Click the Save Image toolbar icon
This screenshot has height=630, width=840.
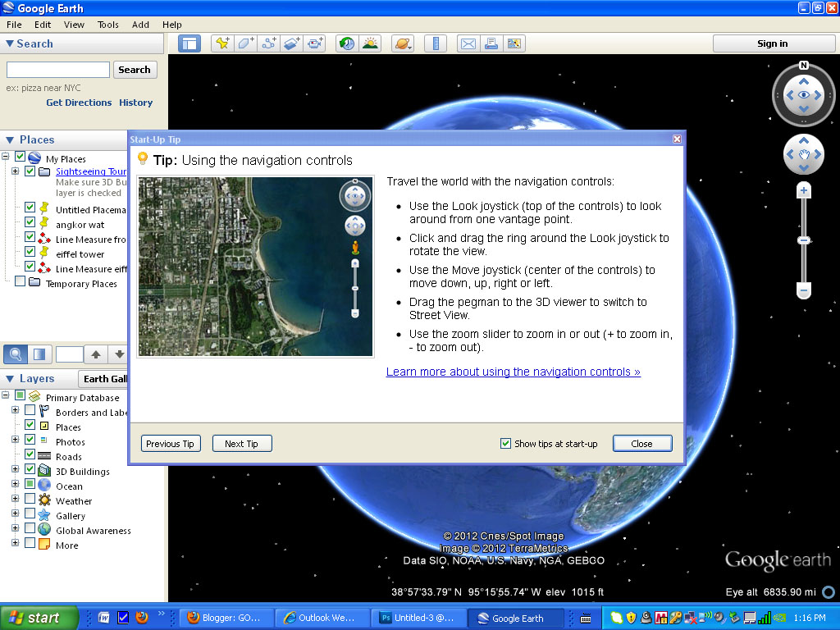coord(514,43)
